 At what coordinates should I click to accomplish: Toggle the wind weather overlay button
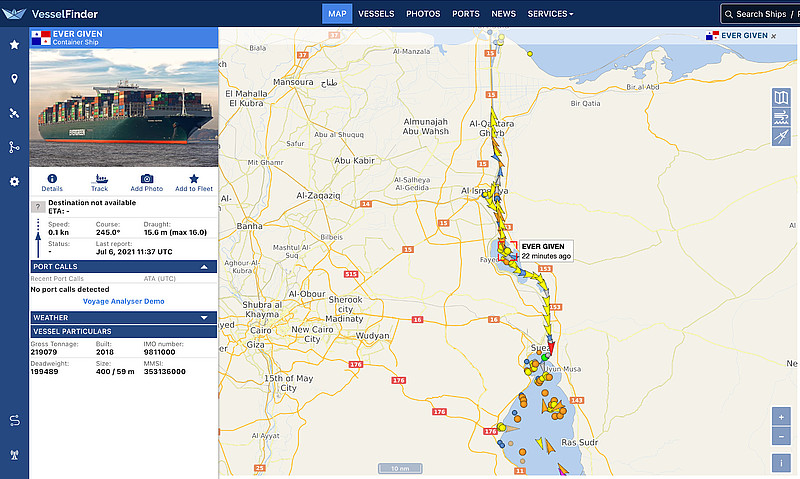pos(782,117)
